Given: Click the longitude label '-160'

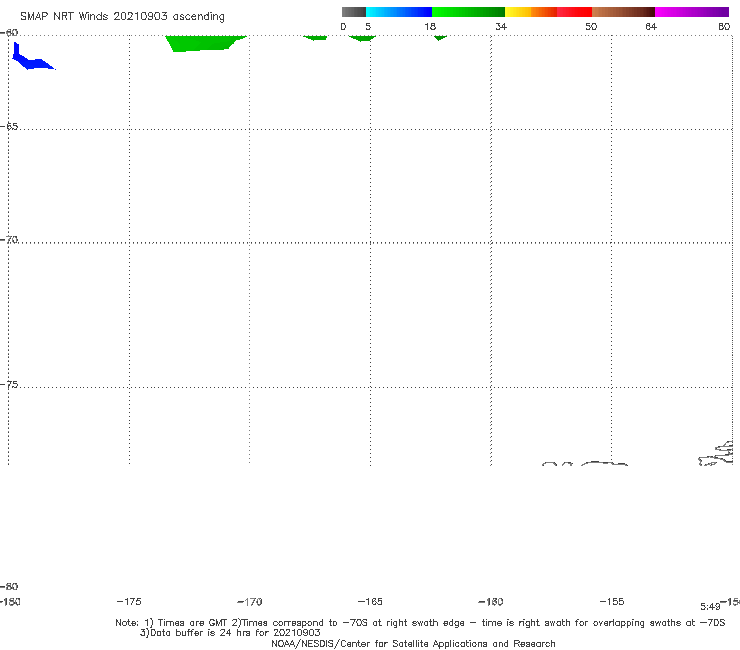Looking at the screenshot, I should (491, 601).
